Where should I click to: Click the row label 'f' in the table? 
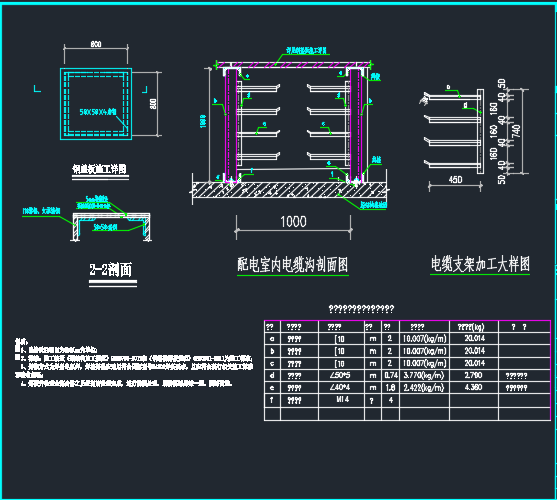272,400
